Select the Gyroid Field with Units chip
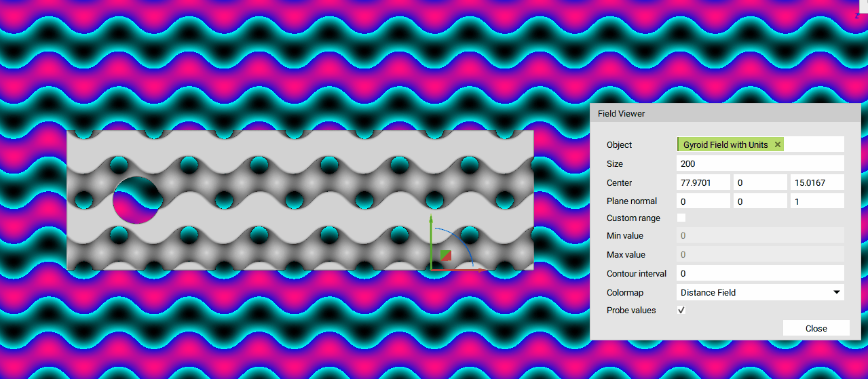Viewport: 868px width, 379px height. tap(725, 144)
